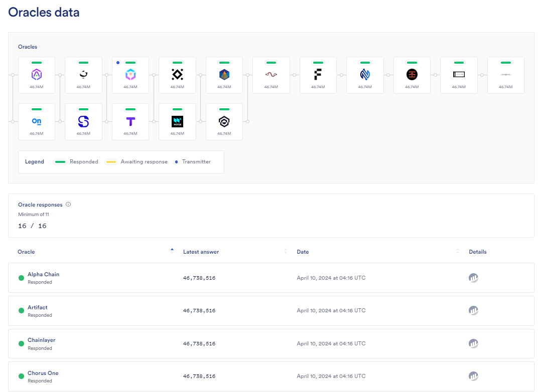The width and height of the screenshot is (538, 392).
Task: Click Chorus One's latest answer value
Action: 199,376
